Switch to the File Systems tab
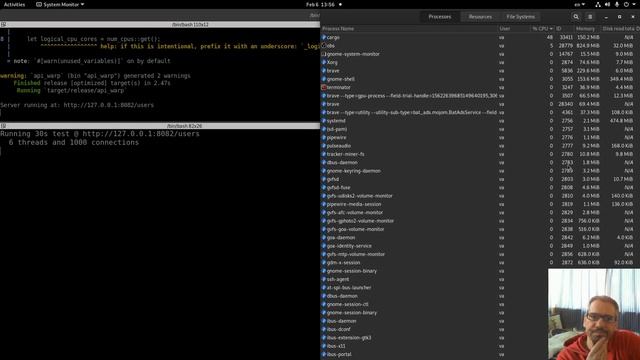 (x=520, y=17)
